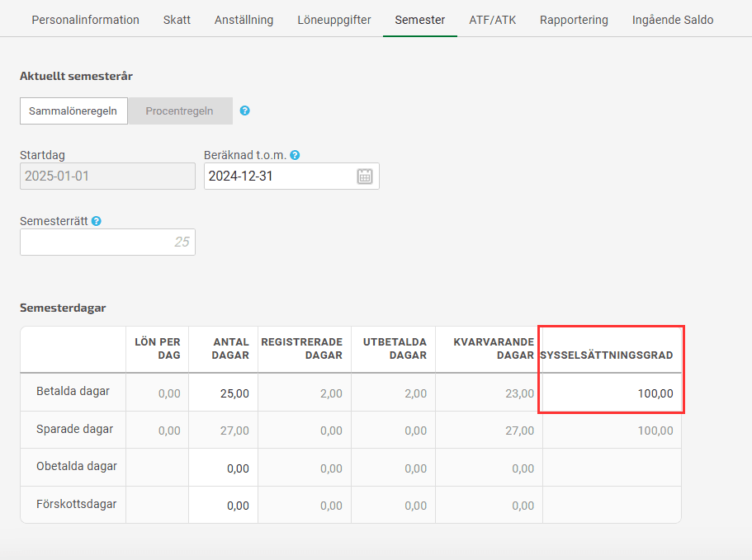Image resolution: width=752 pixels, height=560 pixels.
Task: Edit Antal dagar for Betalda dagar
Action: [x=223, y=393]
